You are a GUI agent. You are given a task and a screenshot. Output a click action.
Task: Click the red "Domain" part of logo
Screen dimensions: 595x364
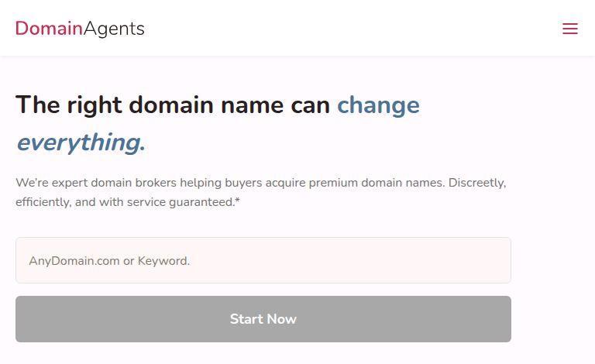point(49,29)
